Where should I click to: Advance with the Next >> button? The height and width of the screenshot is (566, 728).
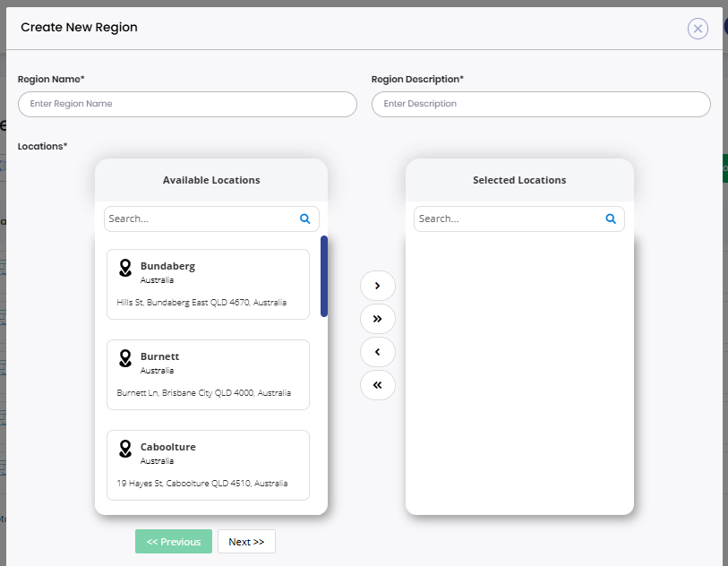click(246, 542)
